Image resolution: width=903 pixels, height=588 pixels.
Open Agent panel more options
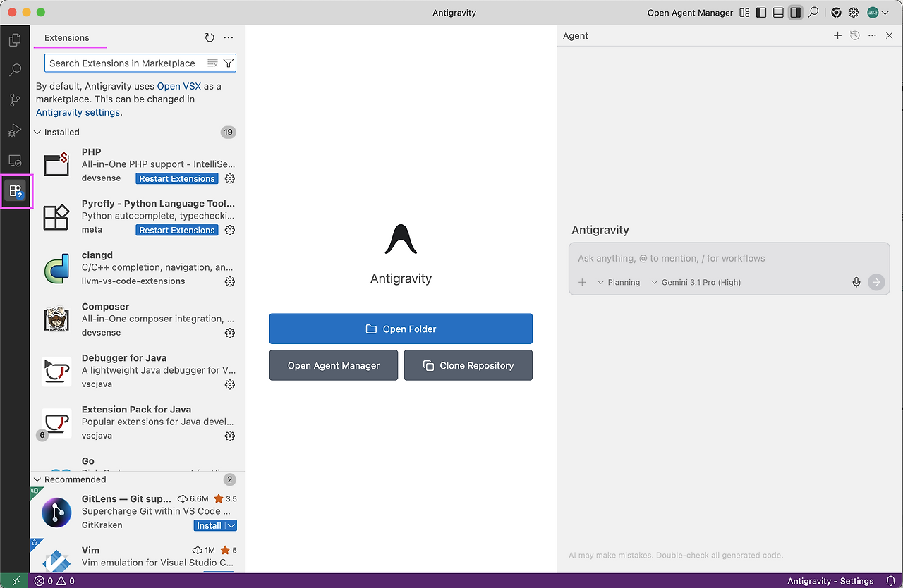click(872, 36)
